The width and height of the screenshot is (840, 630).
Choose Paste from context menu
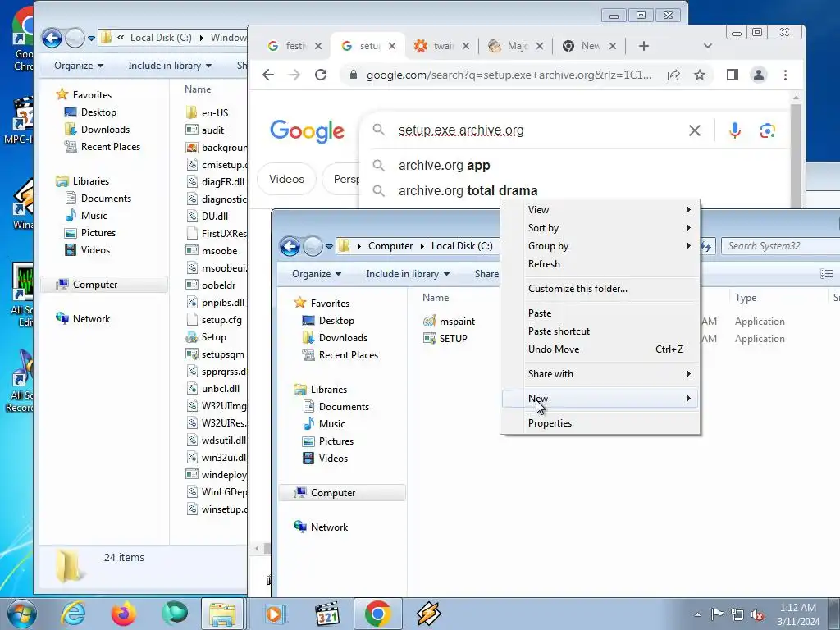pyautogui.click(x=600, y=313)
